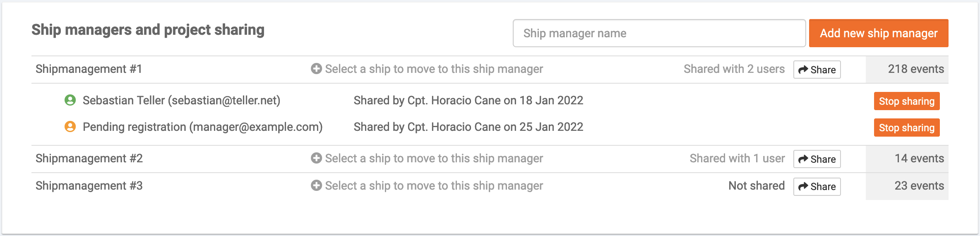The width and height of the screenshot is (980, 236).
Task: Click orange pending-user icon beside manager@example.com
Action: tap(70, 127)
